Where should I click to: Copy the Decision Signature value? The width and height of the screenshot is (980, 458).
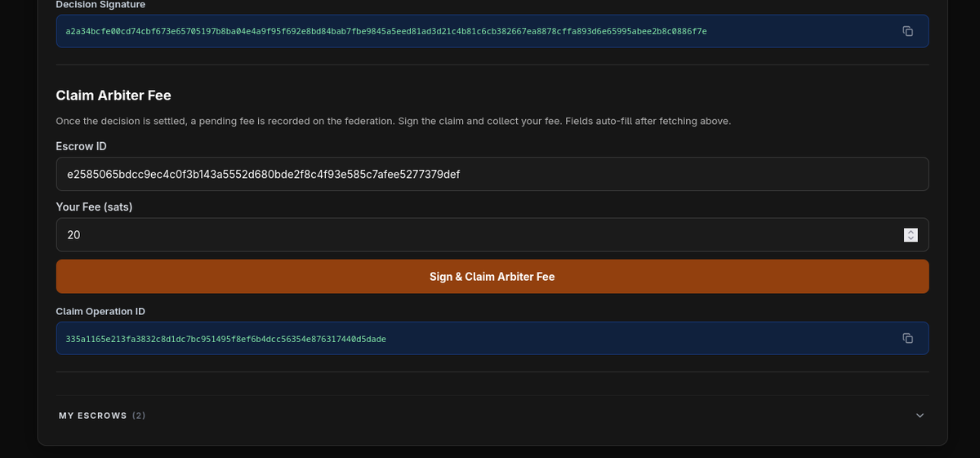(907, 31)
